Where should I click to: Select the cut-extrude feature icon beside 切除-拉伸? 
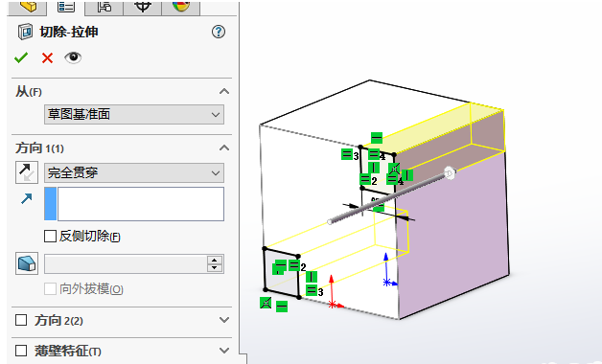pos(25,32)
